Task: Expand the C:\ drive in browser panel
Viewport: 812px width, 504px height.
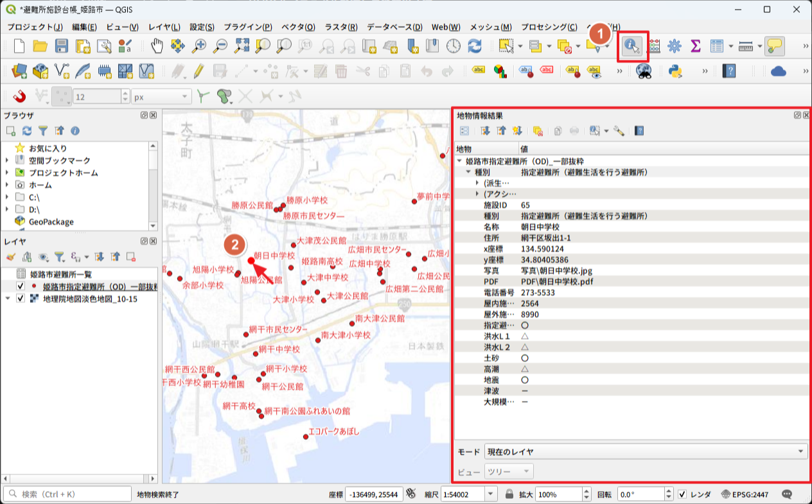Action: tap(7, 197)
